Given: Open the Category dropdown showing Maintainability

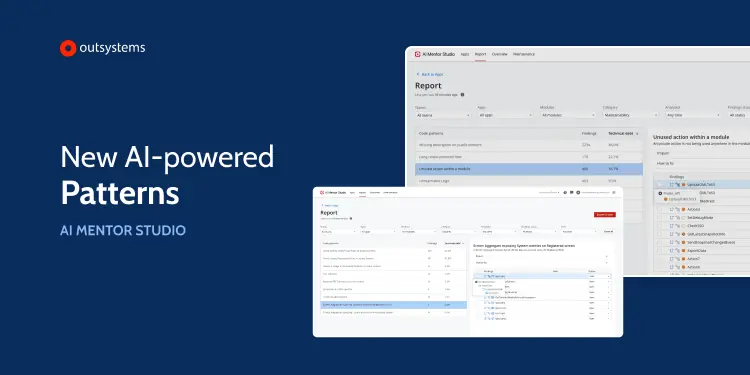Looking at the screenshot, I should click(x=630, y=115).
